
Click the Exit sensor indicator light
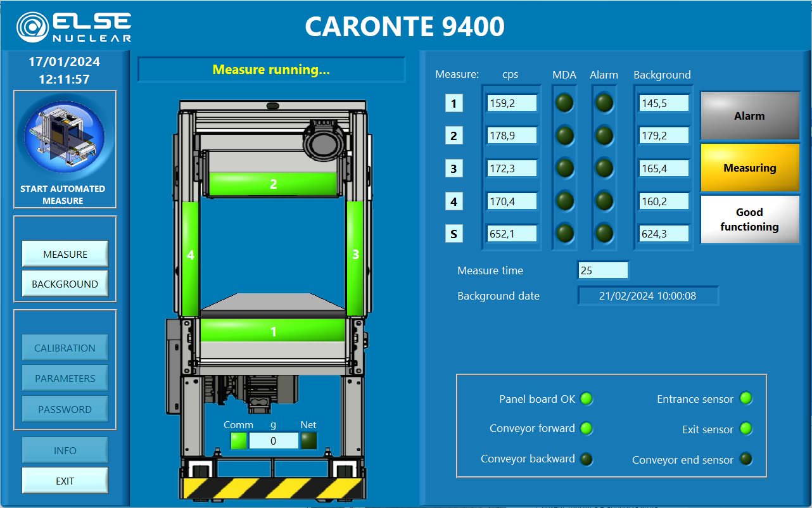pos(746,429)
